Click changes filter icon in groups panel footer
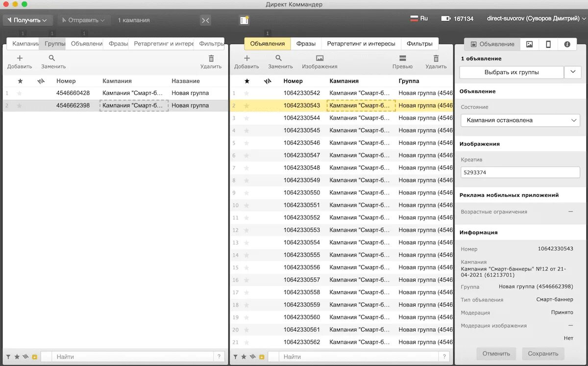 click(25, 357)
